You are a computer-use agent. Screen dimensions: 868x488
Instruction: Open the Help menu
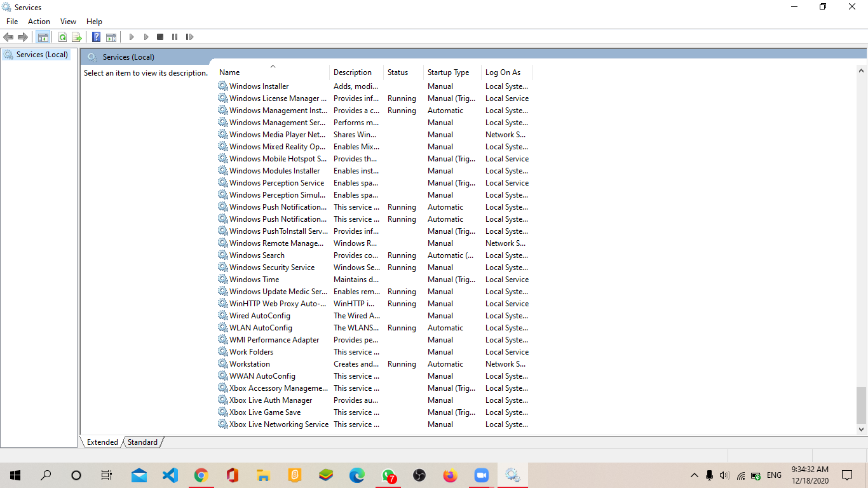click(x=94, y=22)
